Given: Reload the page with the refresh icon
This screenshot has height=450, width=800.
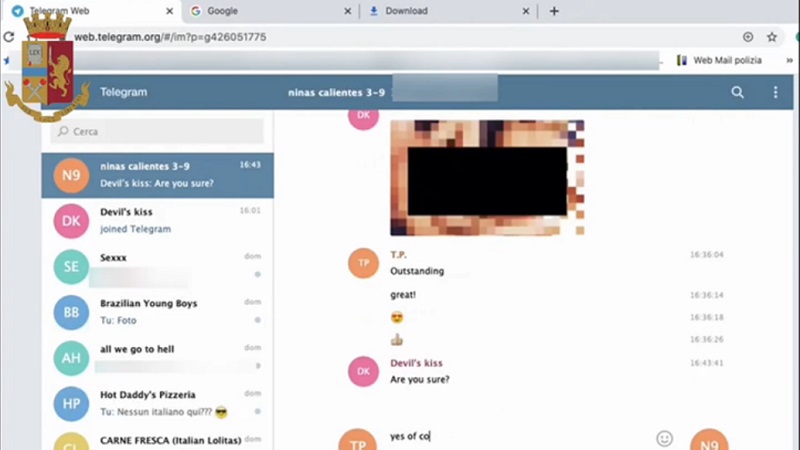Looking at the screenshot, I should pyautogui.click(x=9, y=37).
